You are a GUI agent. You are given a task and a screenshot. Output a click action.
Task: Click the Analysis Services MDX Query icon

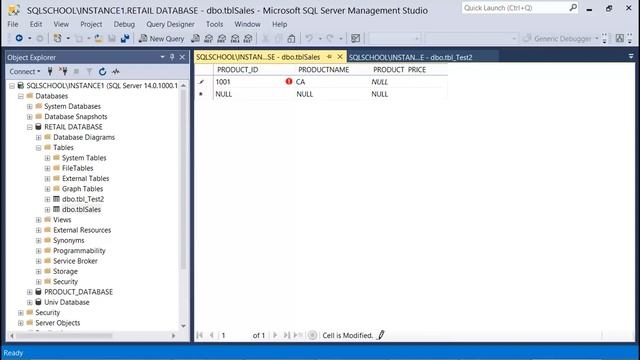(x=209, y=38)
